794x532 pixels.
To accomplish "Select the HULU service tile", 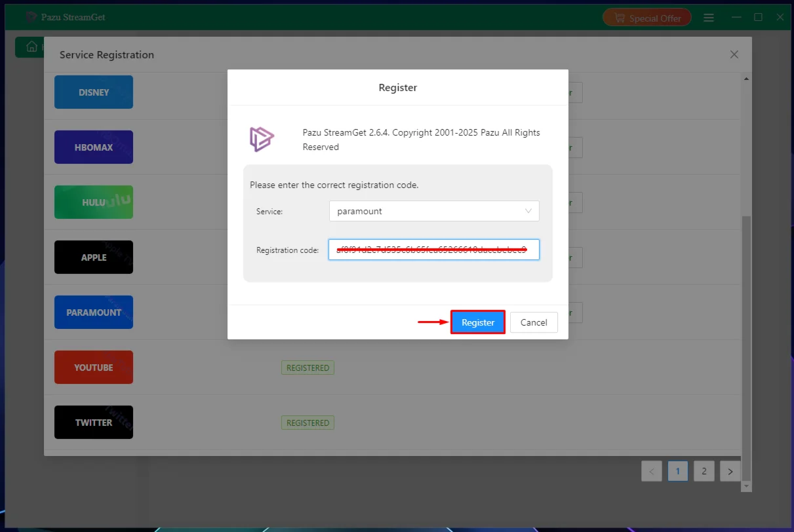I will 94,202.
